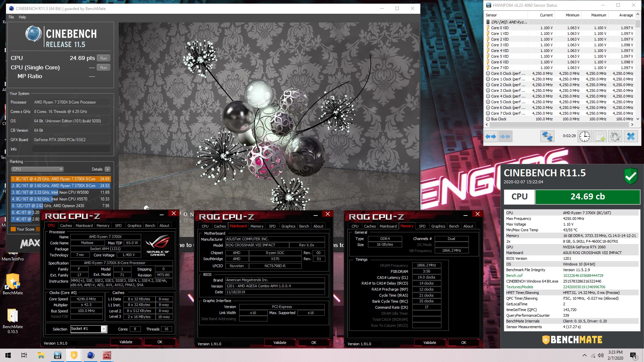Start HWiNFO sensor logging file icon
This screenshot has width=644, height=362.
[600, 136]
